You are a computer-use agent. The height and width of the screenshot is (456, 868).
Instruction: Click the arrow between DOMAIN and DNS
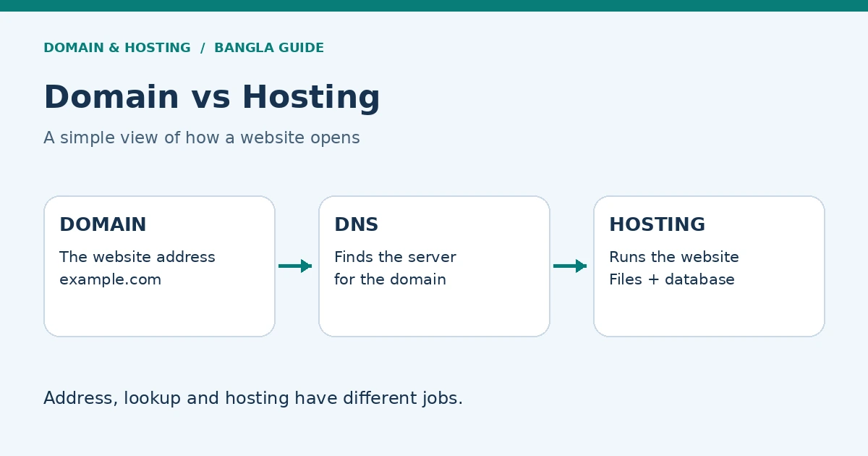point(295,266)
